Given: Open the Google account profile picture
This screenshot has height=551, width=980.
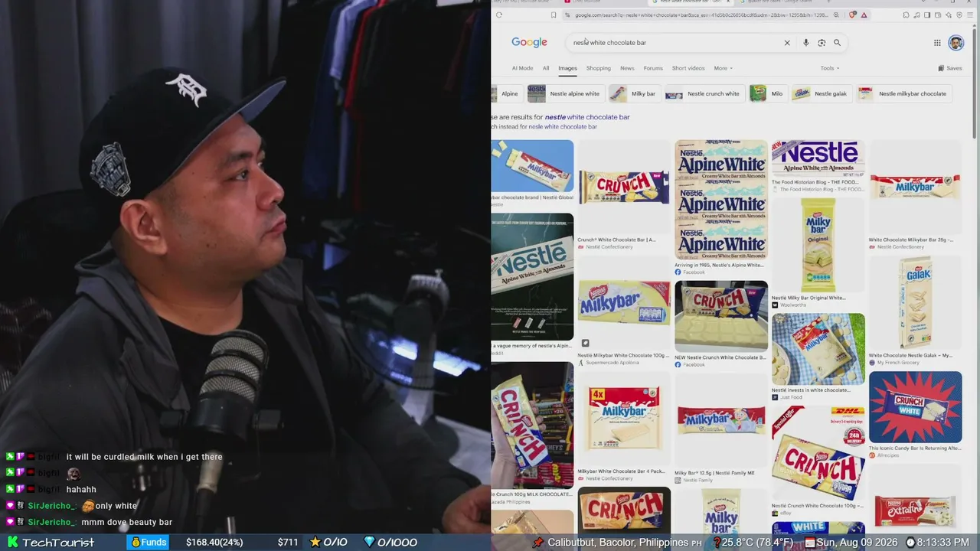Looking at the screenshot, I should 956,43.
